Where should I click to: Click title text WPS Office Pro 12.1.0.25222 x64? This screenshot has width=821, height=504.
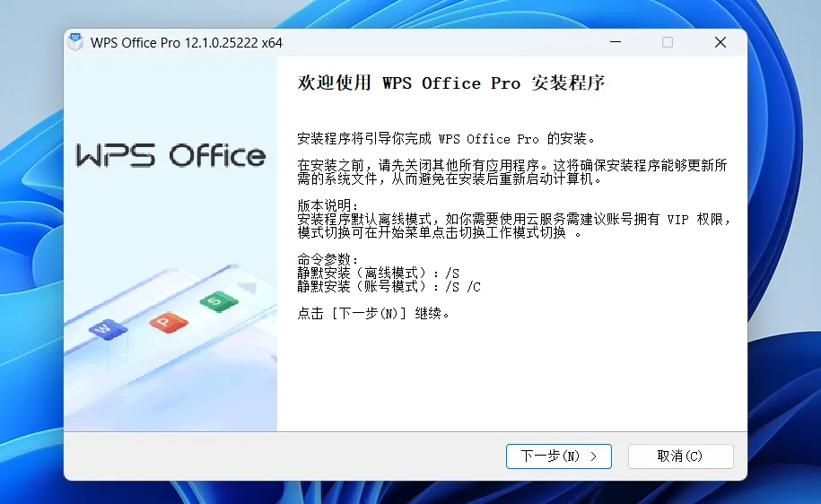click(x=187, y=42)
